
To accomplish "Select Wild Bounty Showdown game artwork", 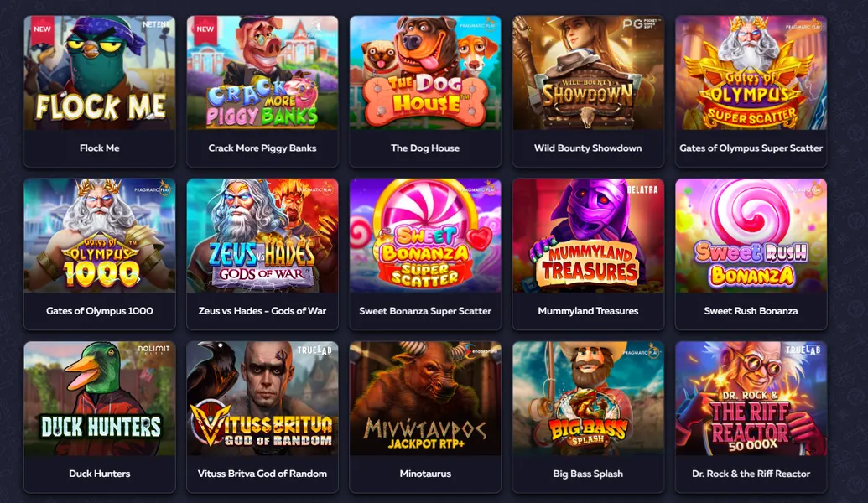I will pyautogui.click(x=588, y=72).
